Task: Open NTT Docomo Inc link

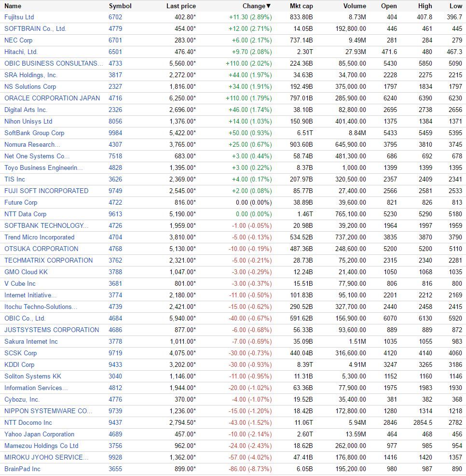Action: pyautogui.click(x=28, y=422)
